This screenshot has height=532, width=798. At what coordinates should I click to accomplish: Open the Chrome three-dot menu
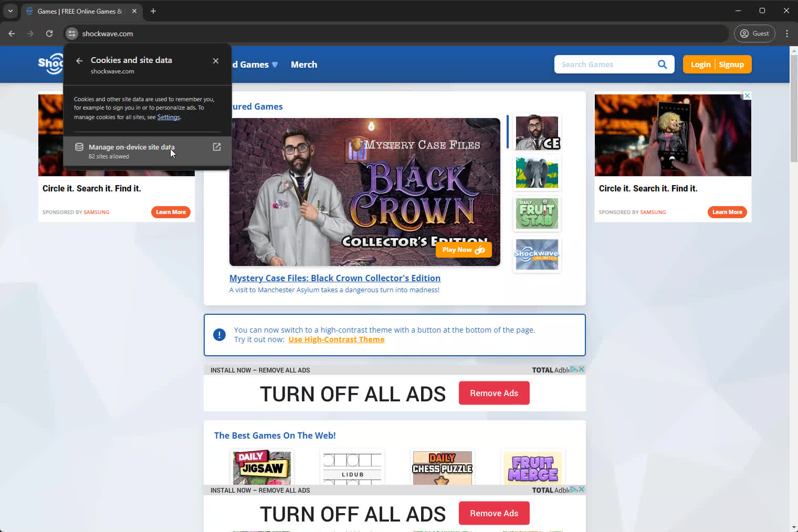786,34
